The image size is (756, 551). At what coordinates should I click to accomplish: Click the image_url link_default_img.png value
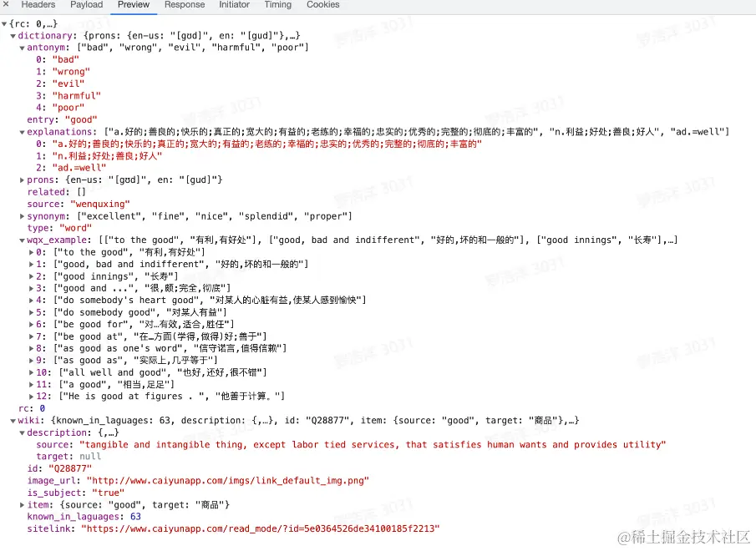point(227,481)
